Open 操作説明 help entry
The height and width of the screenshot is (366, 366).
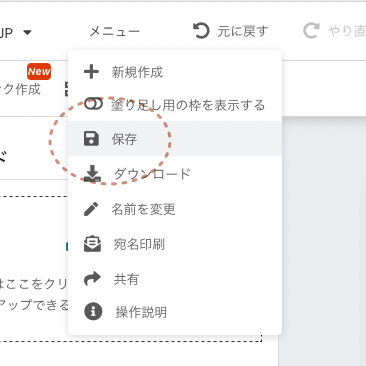tap(175, 312)
